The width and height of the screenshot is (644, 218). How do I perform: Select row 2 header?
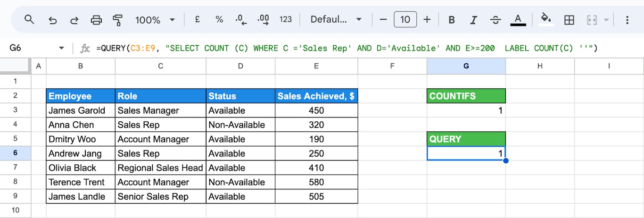(15, 96)
